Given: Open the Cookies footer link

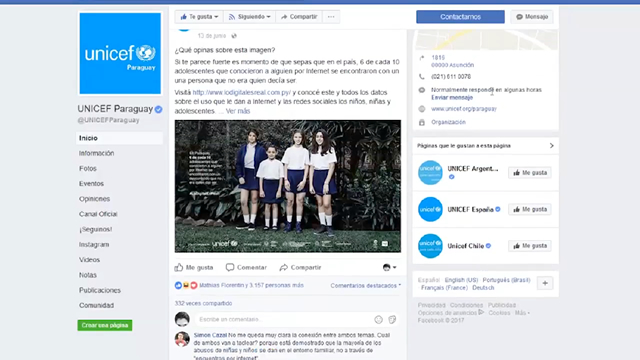Looking at the screenshot, I should click(499, 313).
